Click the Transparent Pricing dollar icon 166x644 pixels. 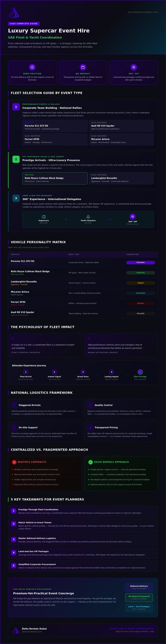tap(90, 428)
